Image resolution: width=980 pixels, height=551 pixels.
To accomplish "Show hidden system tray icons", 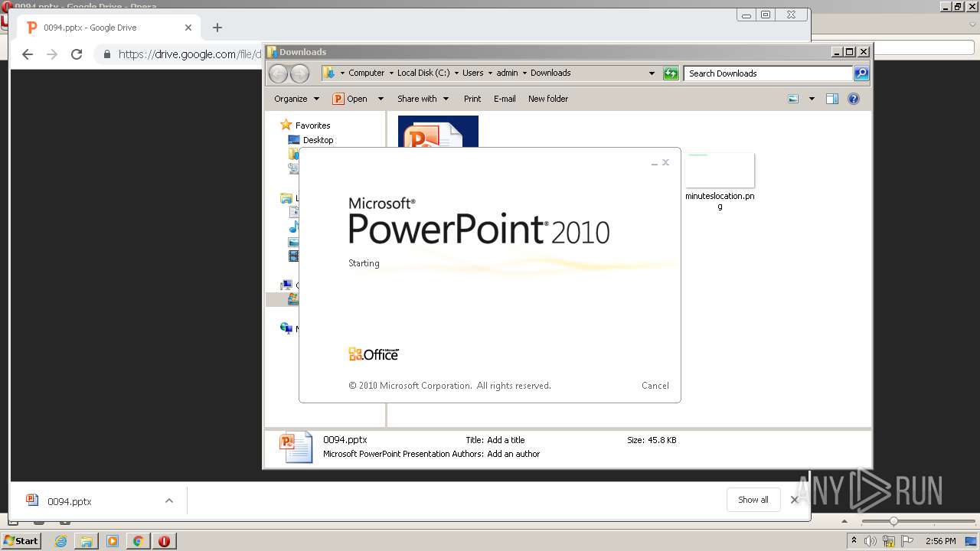I will tap(854, 541).
